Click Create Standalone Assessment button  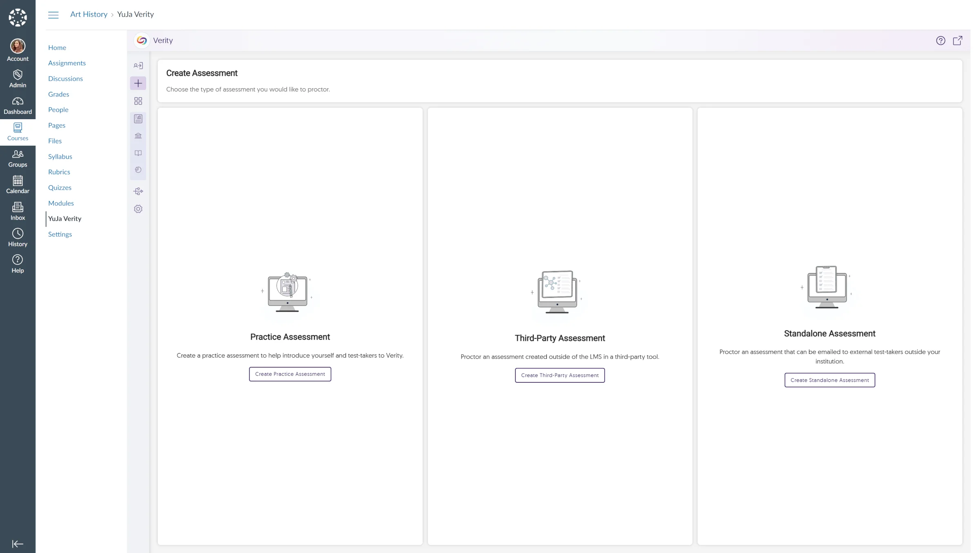pyautogui.click(x=829, y=380)
